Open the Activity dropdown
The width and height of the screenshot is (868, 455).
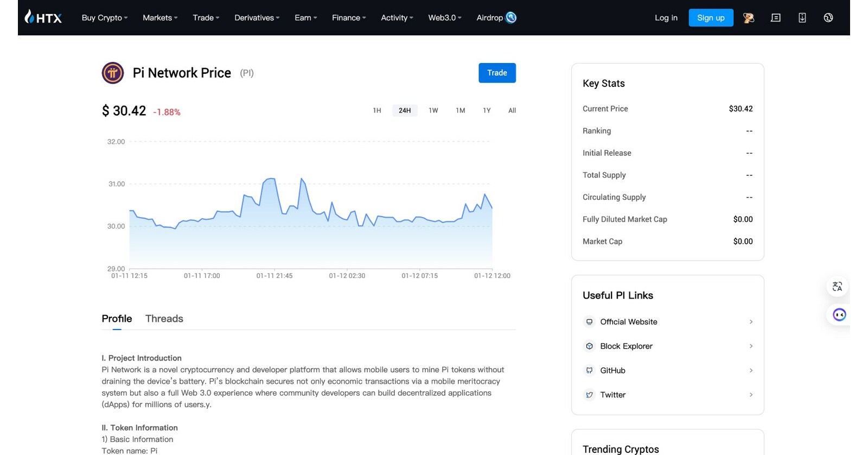[x=397, y=18]
